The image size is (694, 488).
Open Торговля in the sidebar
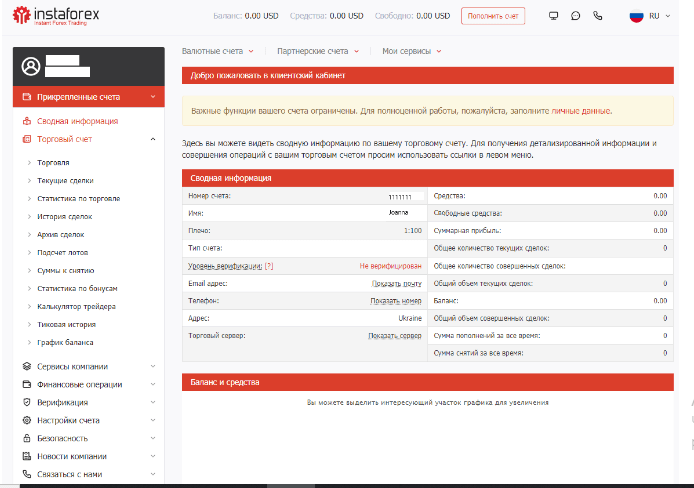coord(53,162)
